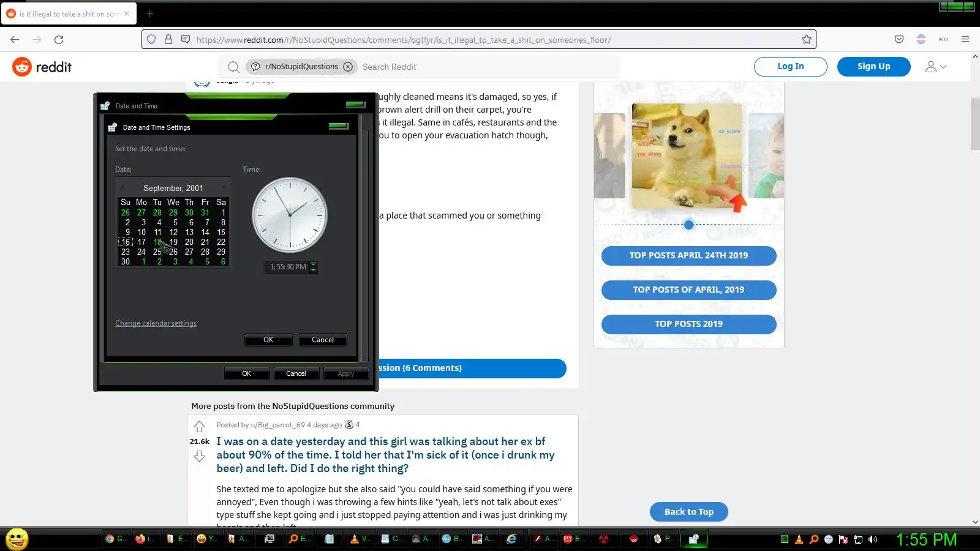Upvote the Big_carrot_69 post
980x551 pixels.
pos(199,426)
